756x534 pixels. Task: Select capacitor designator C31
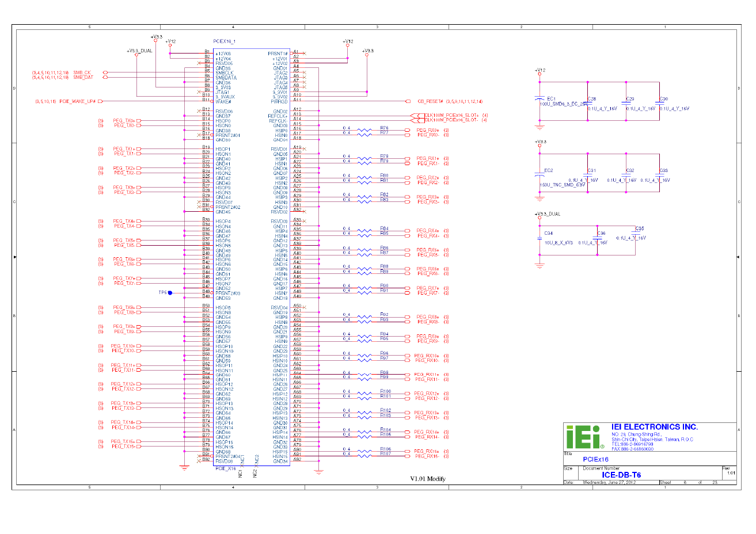click(592, 170)
